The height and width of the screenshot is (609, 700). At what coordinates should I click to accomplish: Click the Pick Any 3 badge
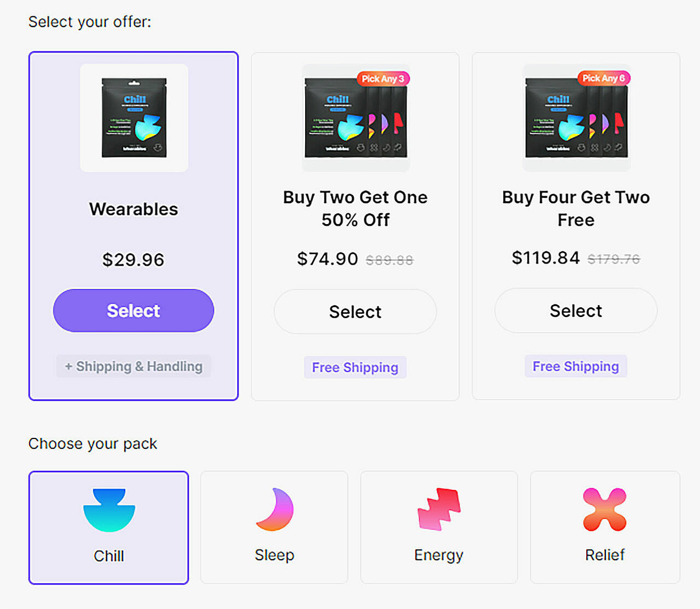point(383,79)
